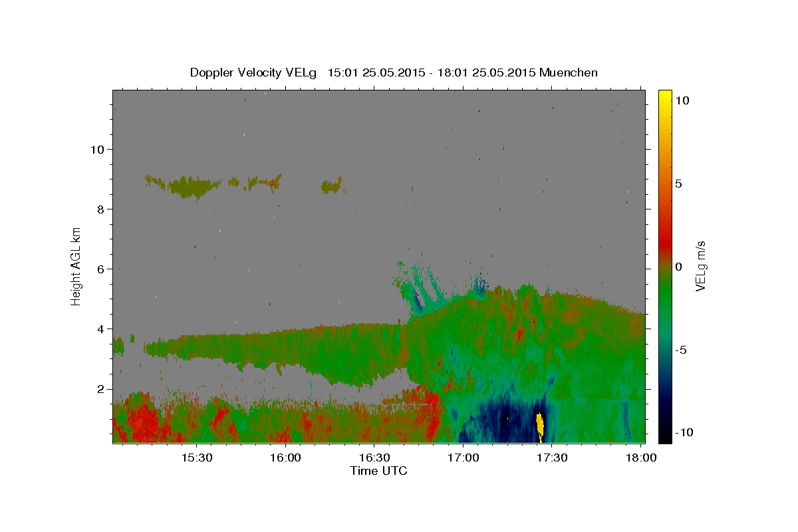Viewport: 798px width, 532px height.
Task: Click the height axis label 10
Action: [96, 149]
